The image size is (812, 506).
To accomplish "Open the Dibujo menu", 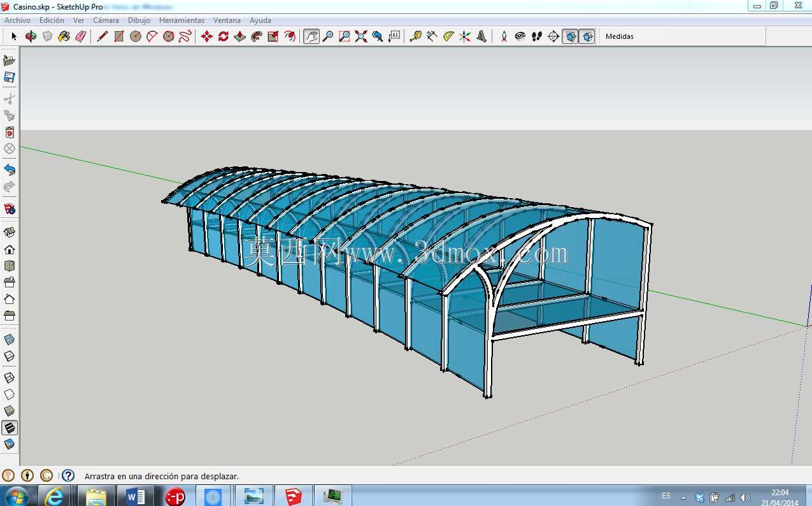I will click(x=139, y=20).
